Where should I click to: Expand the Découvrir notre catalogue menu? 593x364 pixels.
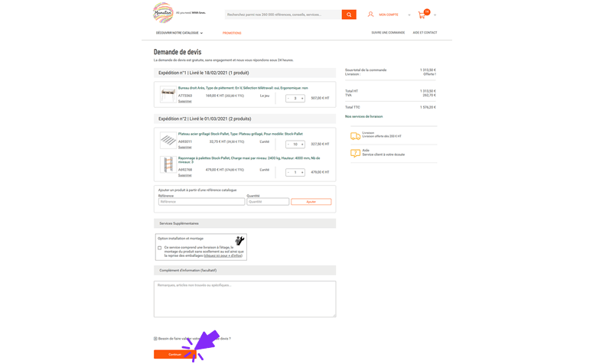coord(179,33)
